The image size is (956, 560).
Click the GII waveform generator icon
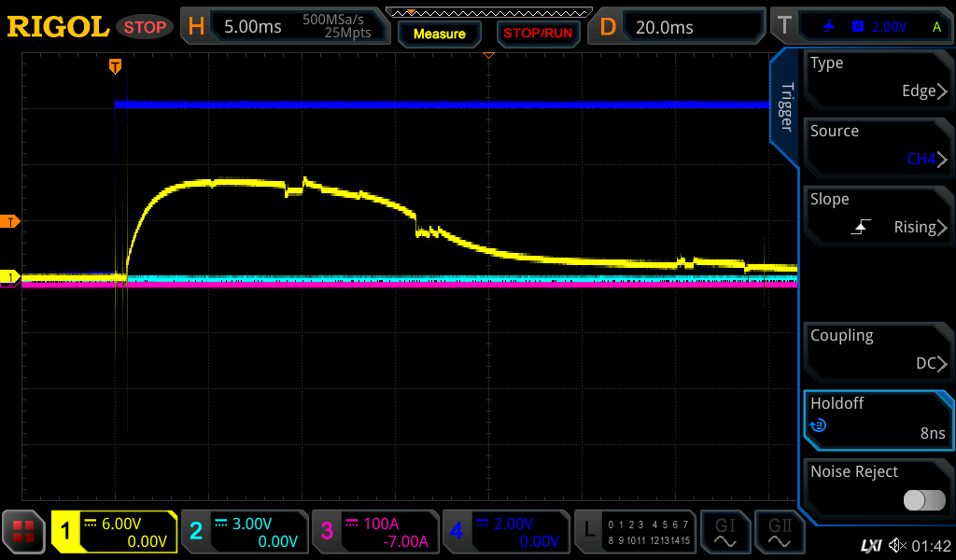[x=780, y=532]
